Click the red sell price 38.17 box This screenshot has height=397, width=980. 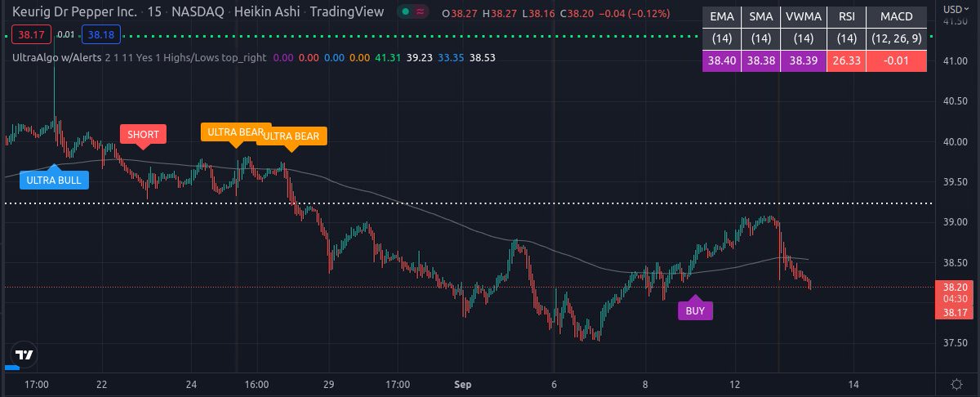click(x=33, y=34)
